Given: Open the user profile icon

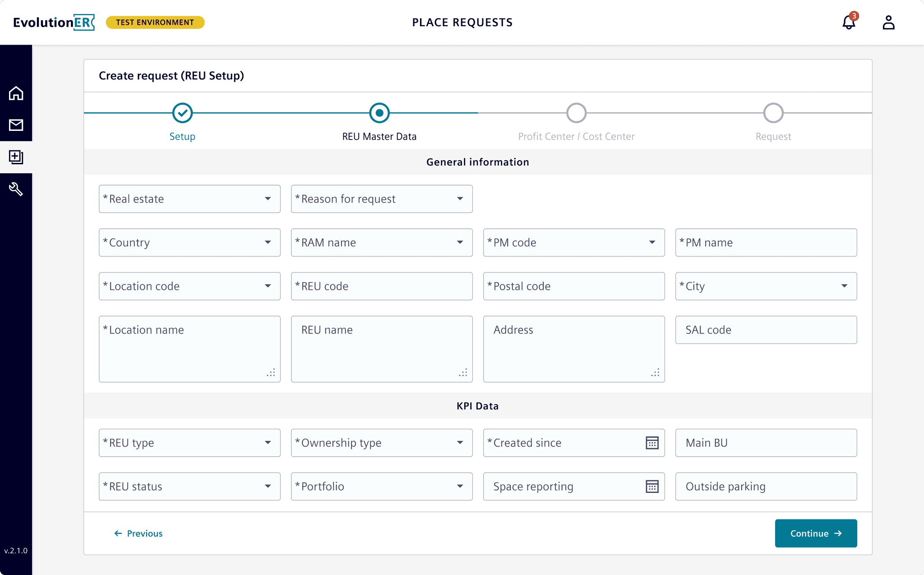Looking at the screenshot, I should [888, 23].
